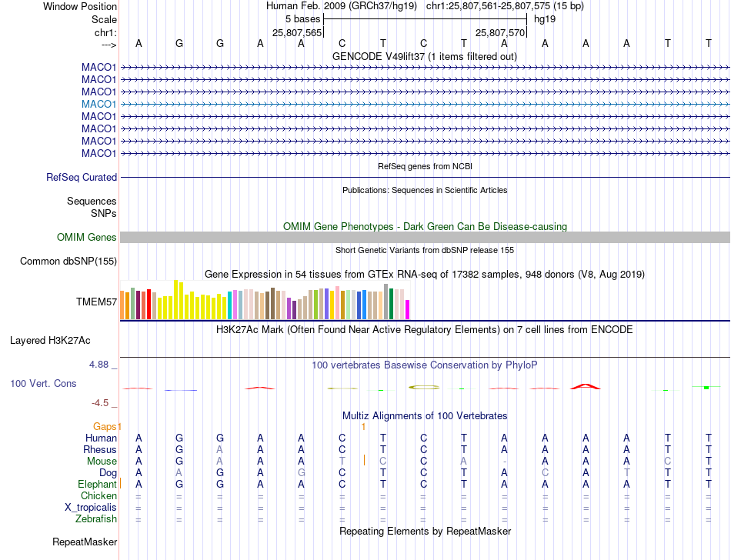Open the Multiz Alignments of 100 Vertebrates title

coord(425,415)
